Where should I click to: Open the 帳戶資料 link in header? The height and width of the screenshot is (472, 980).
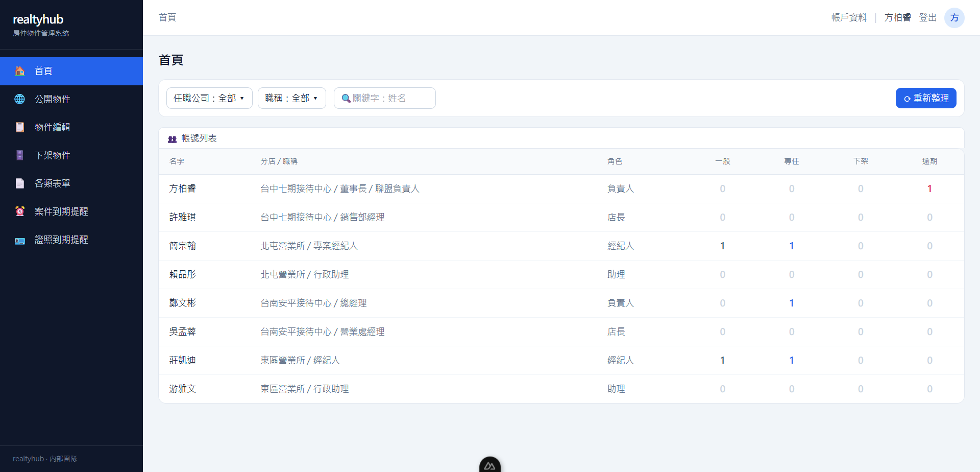point(849,18)
